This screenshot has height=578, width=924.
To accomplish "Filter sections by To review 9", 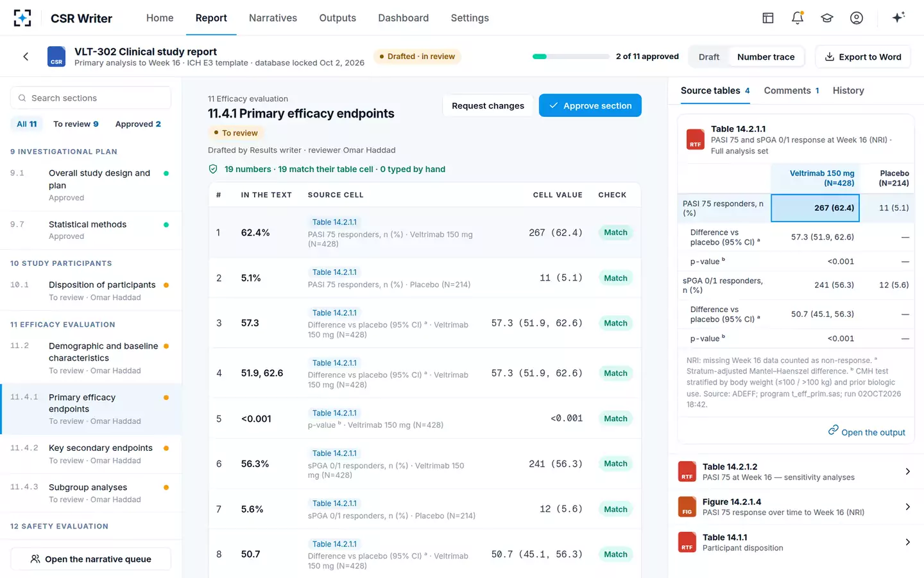I will click(76, 124).
